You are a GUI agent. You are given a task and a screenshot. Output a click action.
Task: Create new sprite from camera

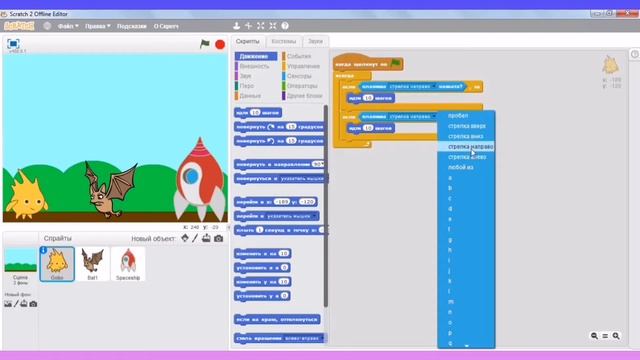tap(218, 238)
